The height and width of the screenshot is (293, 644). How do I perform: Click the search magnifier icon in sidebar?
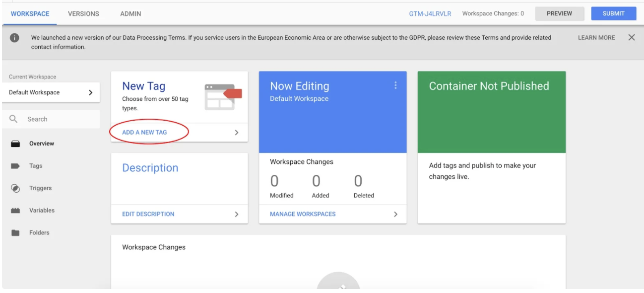[x=14, y=119]
